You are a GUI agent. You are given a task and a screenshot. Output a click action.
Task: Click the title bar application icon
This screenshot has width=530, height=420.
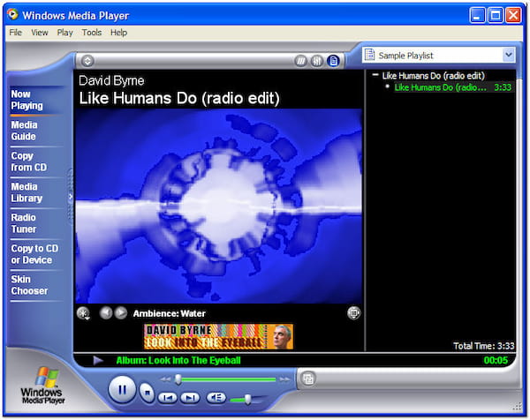(13, 14)
